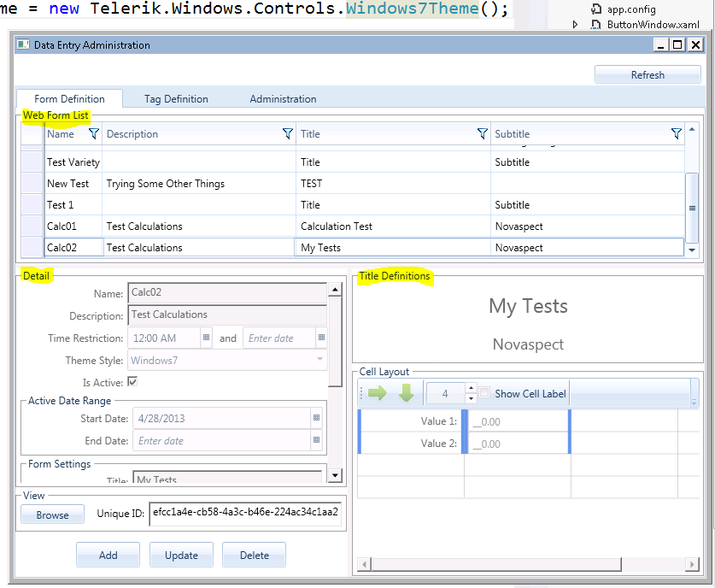The height and width of the screenshot is (588, 715).
Task: Open the Title column filter icon
Action: pos(482,133)
